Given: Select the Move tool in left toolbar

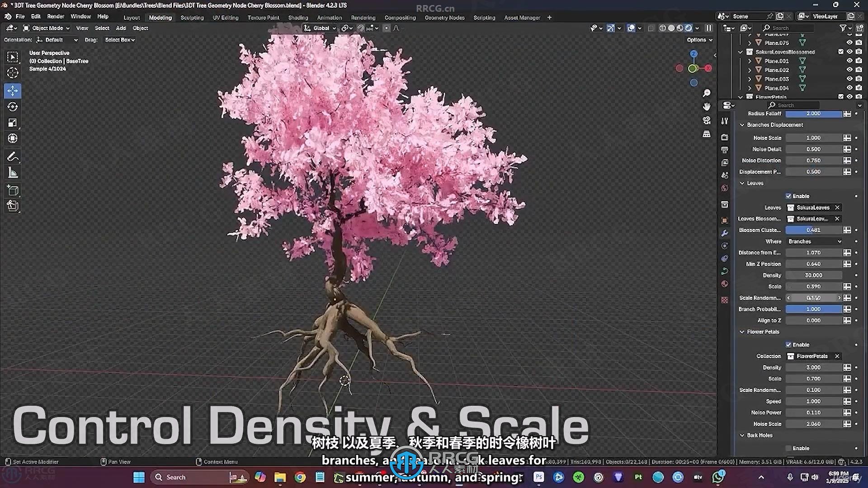Looking at the screenshot, I should [13, 91].
